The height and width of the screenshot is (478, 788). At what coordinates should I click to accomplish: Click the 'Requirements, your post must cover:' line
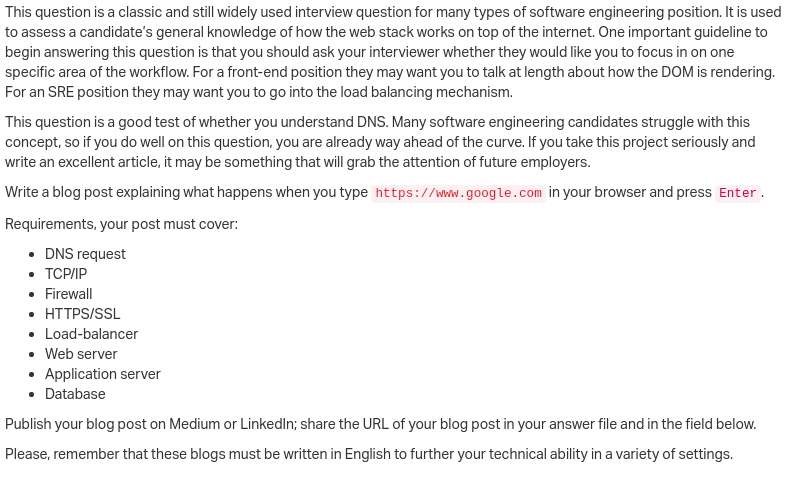(x=122, y=224)
